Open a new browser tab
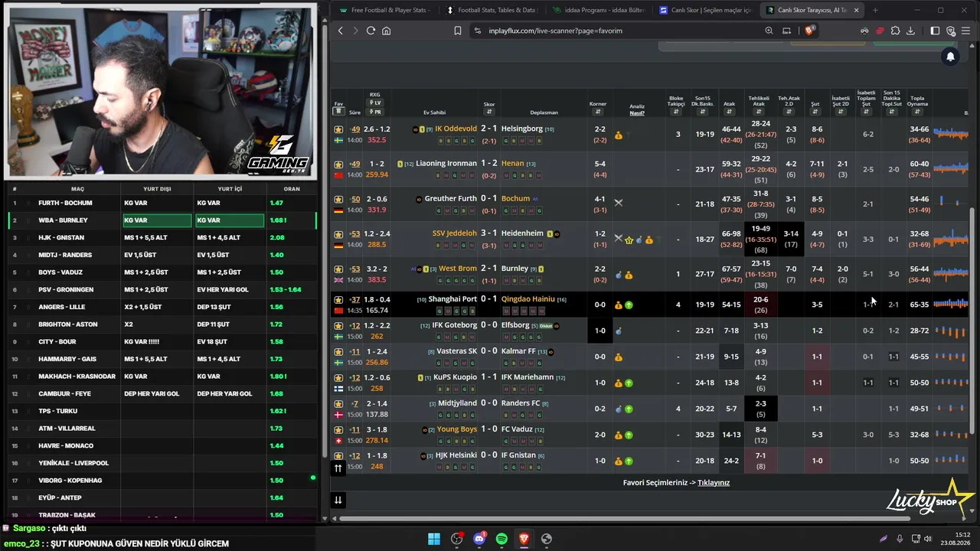 (x=875, y=10)
